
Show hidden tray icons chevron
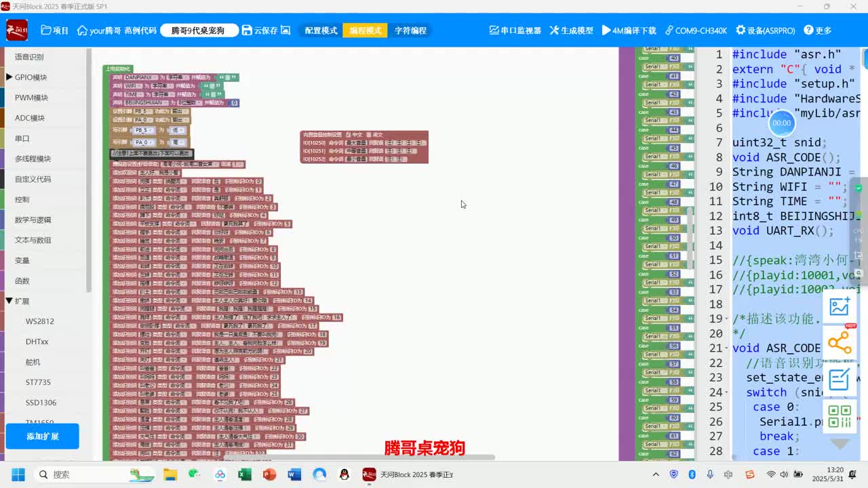tap(656, 474)
